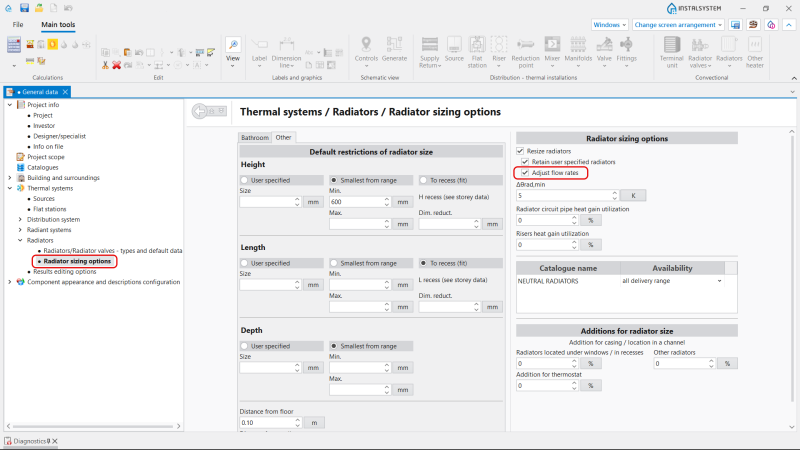Expand the Distribution system node
The height and width of the screenshot is (450, 800).
pyautogui.click(x=20, y=219)
